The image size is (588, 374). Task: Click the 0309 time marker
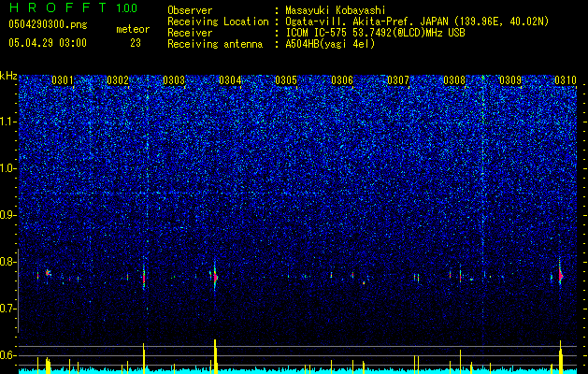pyautogui.click(x=510, y=80)
